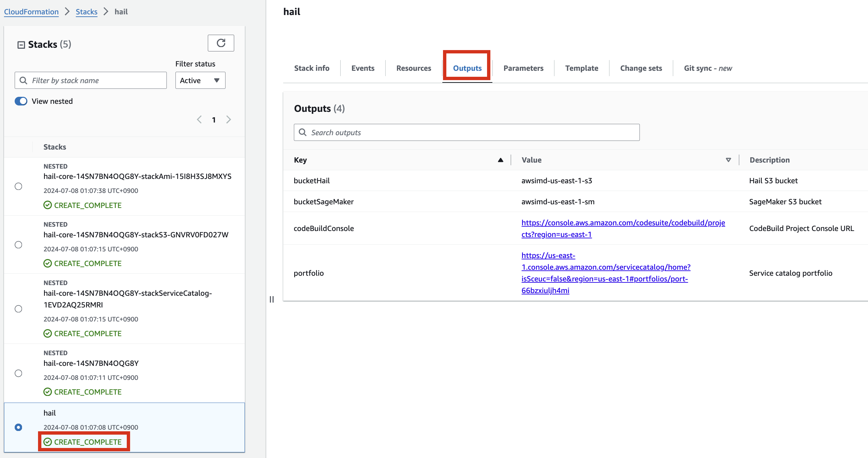This screenshot has height=458, width=868.
Task: Click the Description column header
Action: coord(769,160)
